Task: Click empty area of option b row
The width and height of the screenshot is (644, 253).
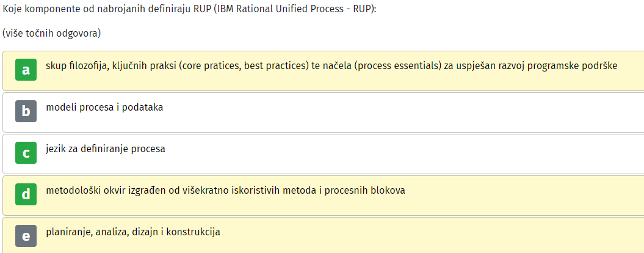Action: [x=402, y=112]
